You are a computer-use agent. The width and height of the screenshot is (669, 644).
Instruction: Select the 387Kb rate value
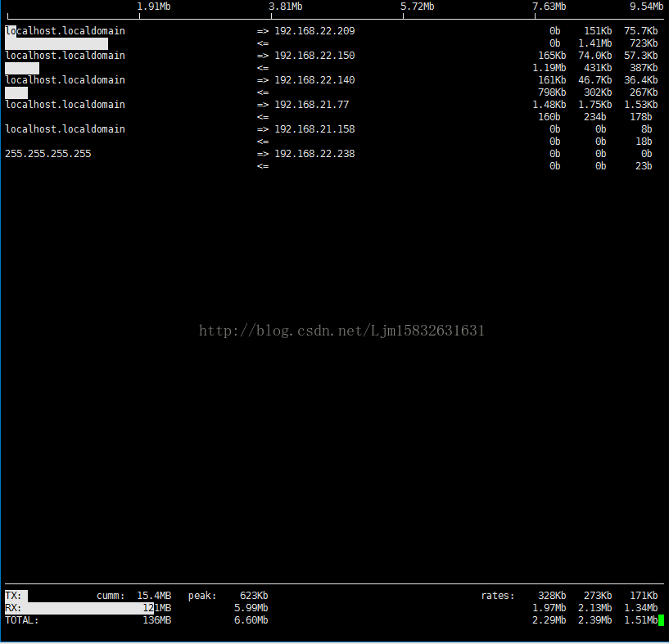pos(644,68)
